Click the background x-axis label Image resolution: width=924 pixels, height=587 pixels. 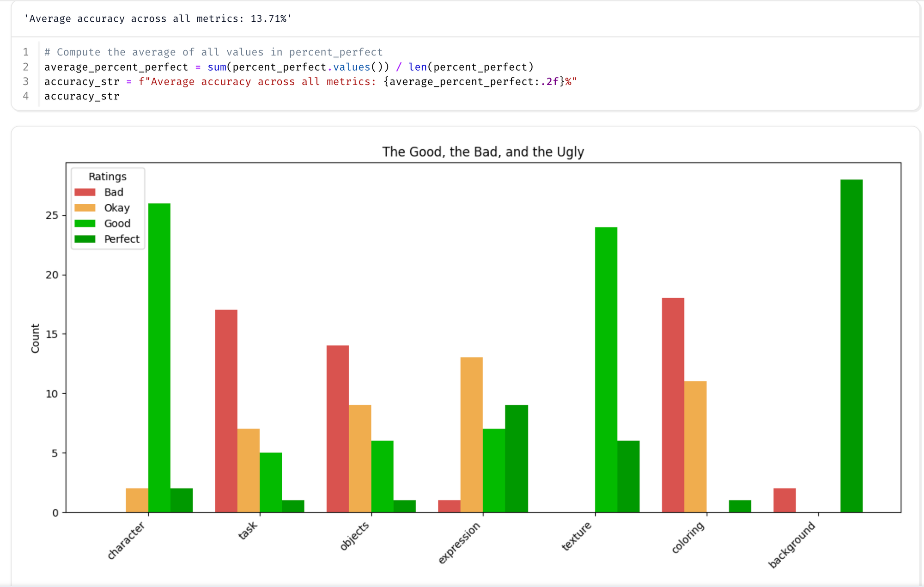point(791,544)
